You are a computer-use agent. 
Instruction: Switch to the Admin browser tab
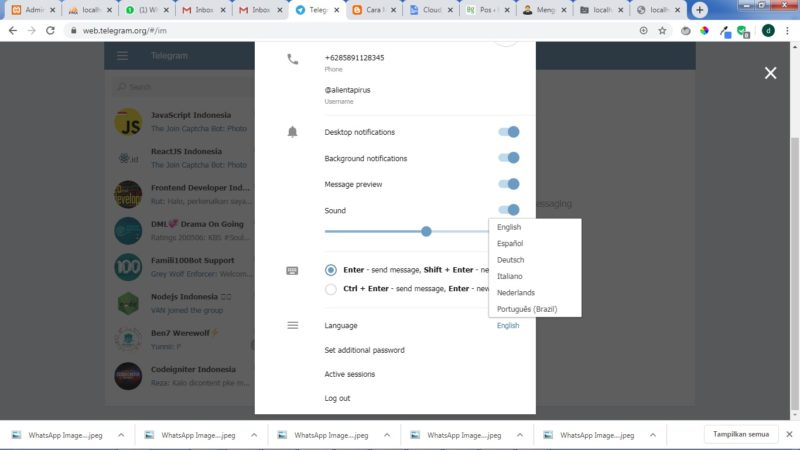(x=33, y=10)
